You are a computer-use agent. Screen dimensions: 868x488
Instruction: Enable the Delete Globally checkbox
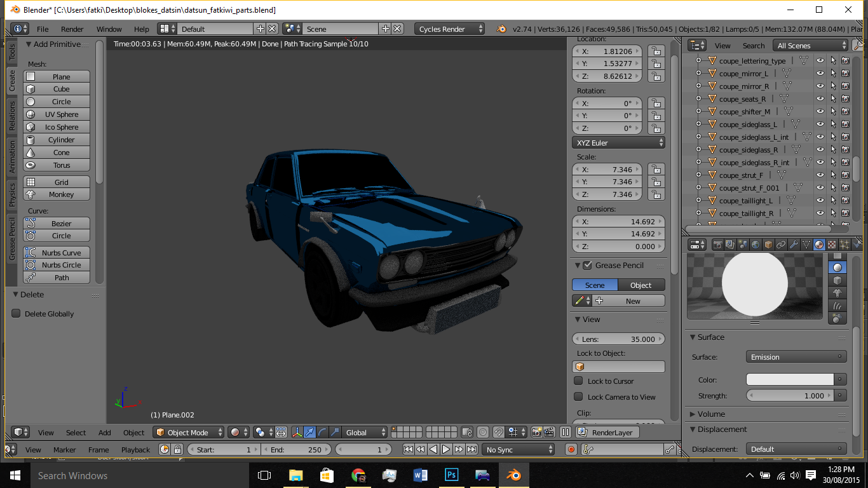[x=17, y=314]
